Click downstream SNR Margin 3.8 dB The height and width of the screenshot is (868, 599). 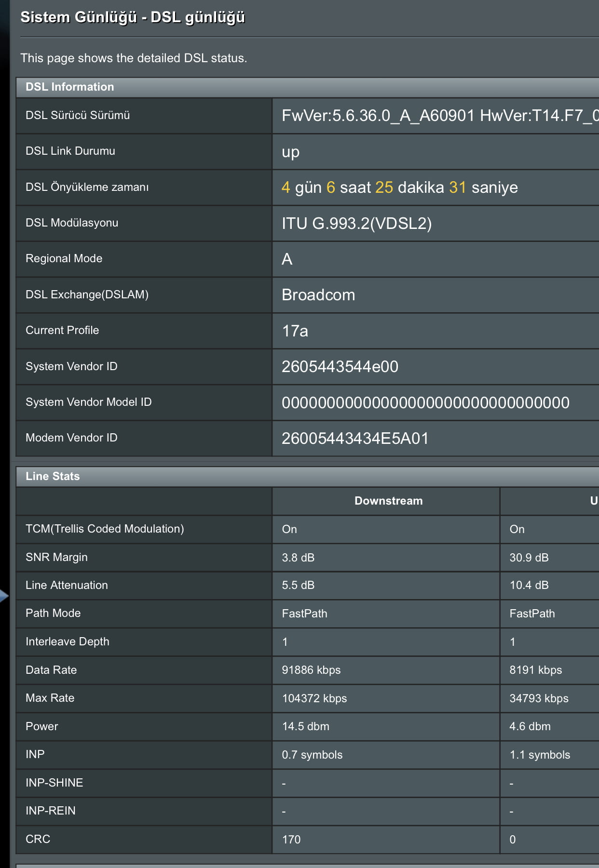coord(298,558)
